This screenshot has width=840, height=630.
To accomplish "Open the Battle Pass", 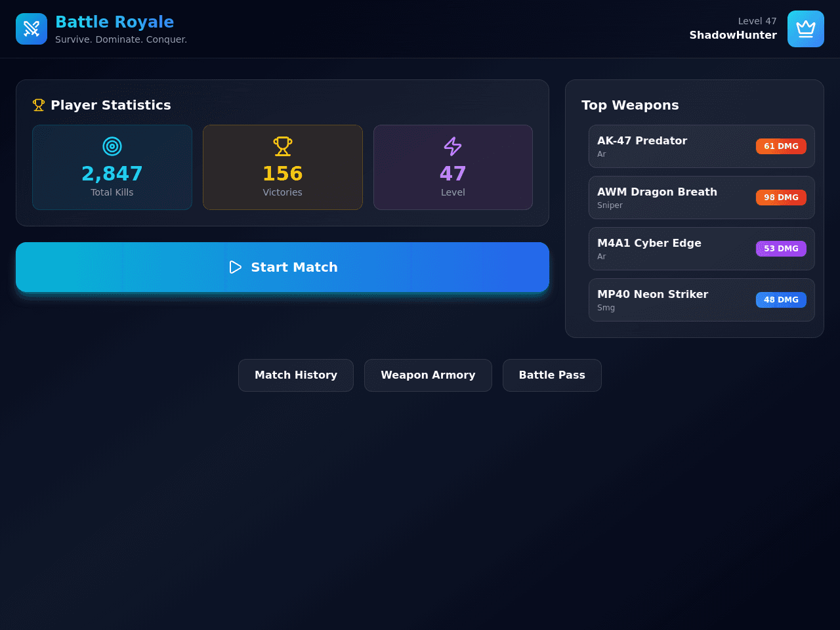I will pyautogui.click(x=552, y=375).
